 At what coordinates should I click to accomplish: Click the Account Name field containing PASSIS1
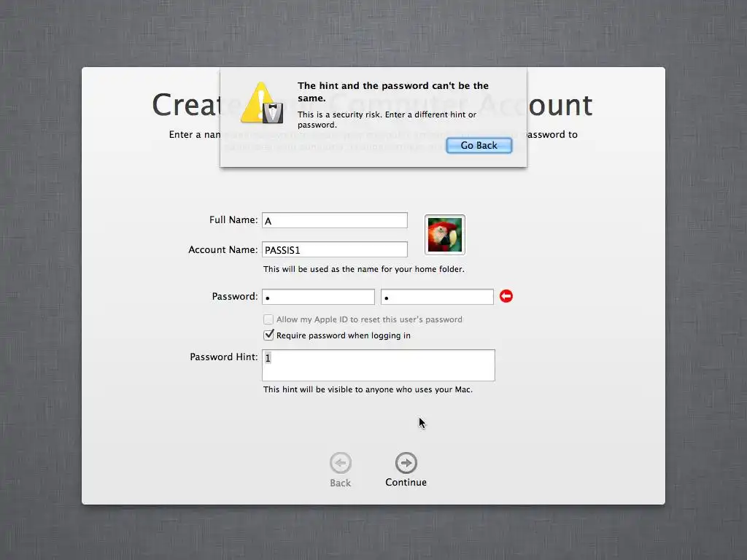click(334, 250)
